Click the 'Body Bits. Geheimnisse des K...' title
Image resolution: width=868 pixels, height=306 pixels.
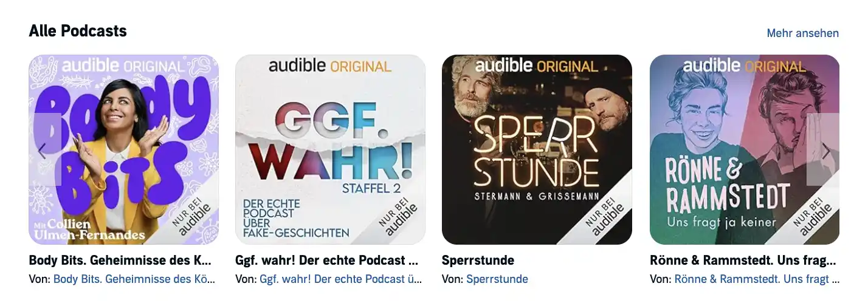tap(120, 260)
